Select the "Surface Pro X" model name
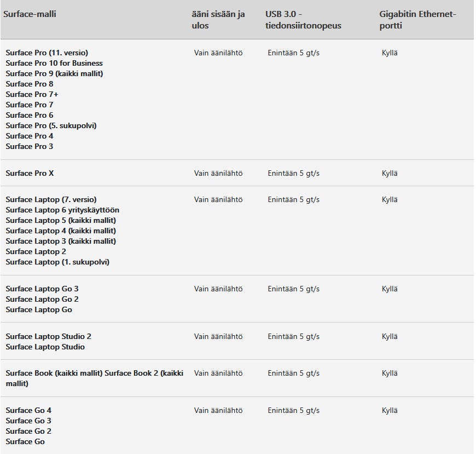 tap(30, 173)
